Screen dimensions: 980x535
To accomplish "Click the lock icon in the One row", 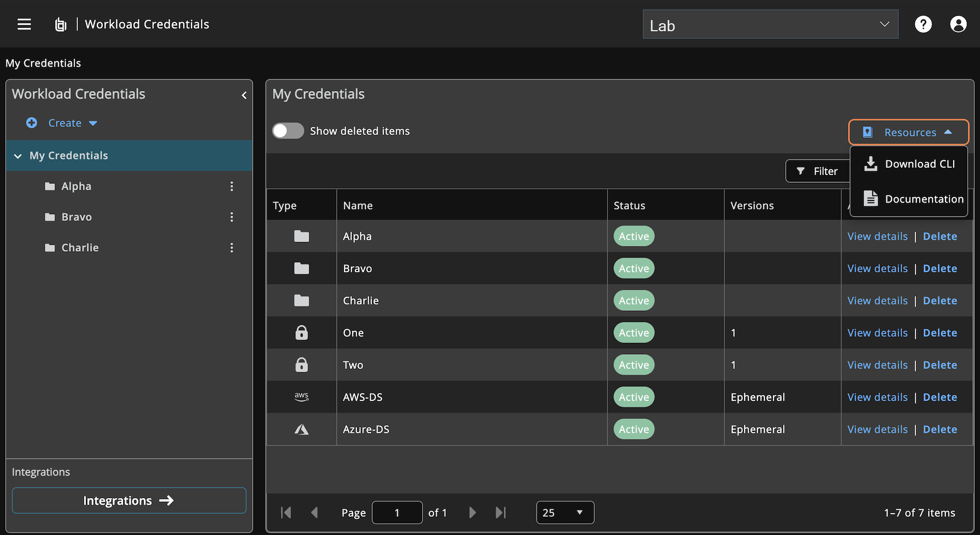I will (302, 333).
